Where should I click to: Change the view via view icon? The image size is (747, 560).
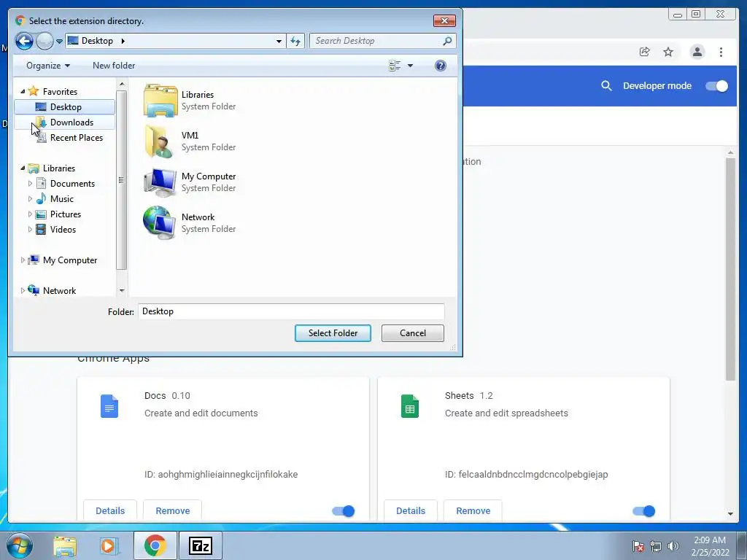coord(395,66)
